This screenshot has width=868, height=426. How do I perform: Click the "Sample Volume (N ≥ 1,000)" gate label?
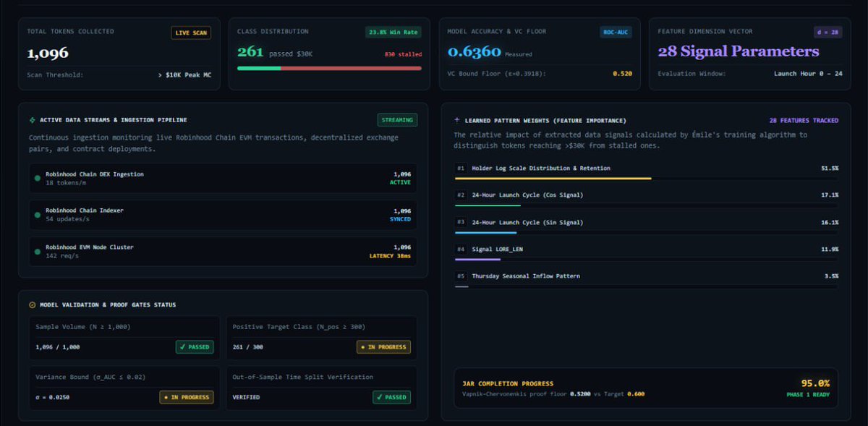(83, 327)
